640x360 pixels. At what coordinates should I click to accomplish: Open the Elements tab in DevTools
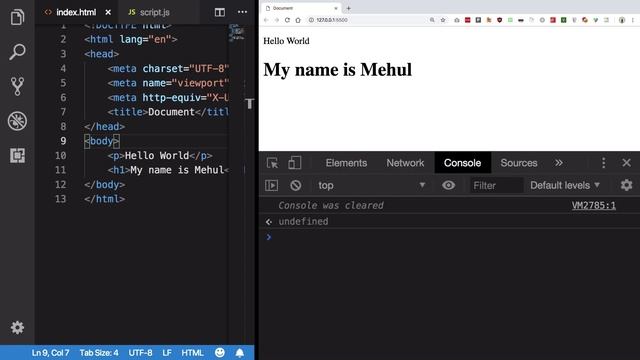click(x=346, y=163)
